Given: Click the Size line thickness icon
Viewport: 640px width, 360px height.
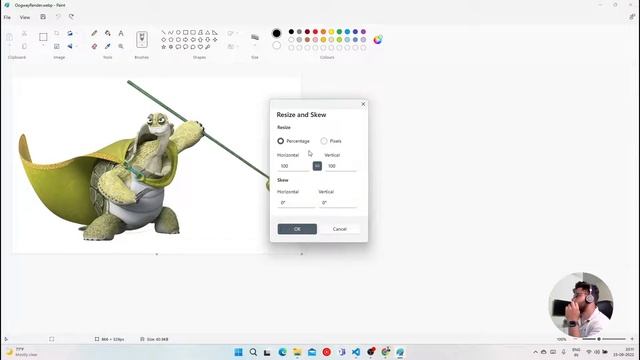Looking at the screenshot, I should [255, 37].
